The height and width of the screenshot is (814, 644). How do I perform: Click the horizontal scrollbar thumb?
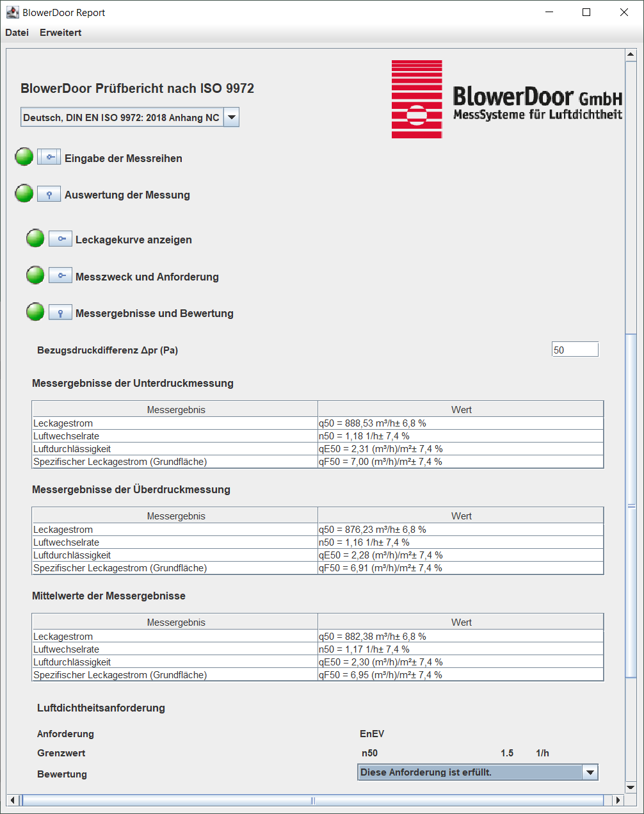313,800
